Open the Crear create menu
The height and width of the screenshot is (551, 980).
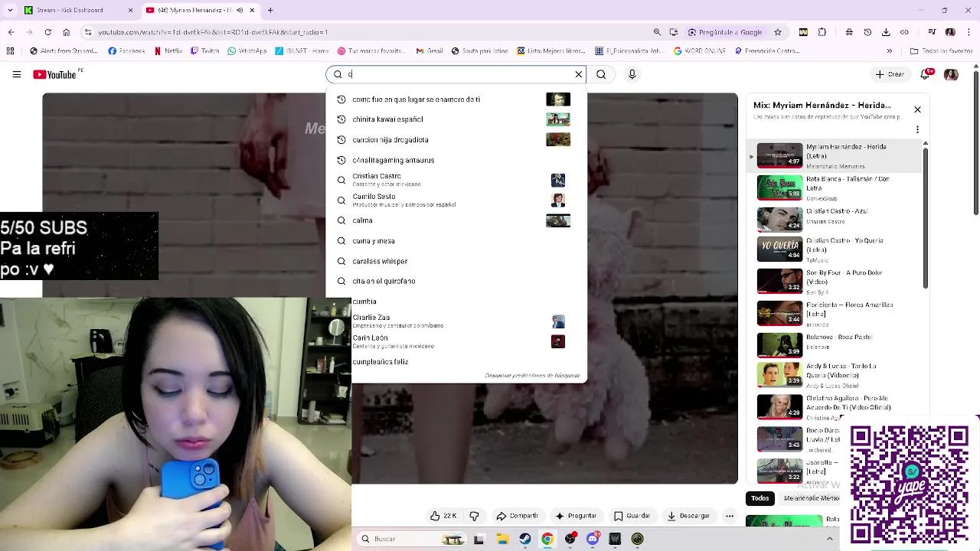[890, 74]
